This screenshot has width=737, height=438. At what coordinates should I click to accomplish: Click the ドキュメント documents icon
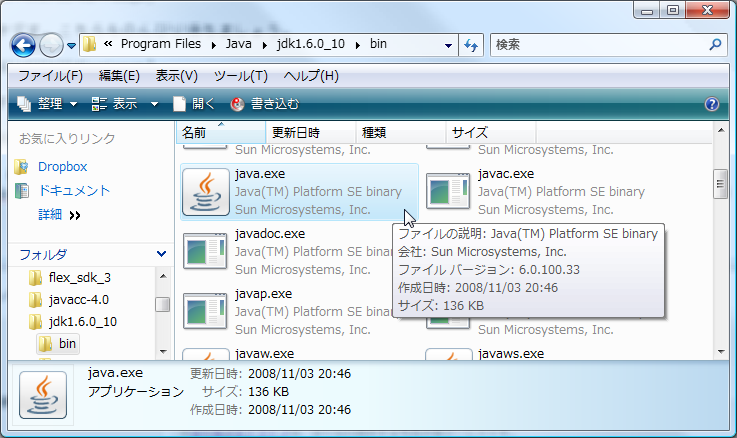click(22, 191)
